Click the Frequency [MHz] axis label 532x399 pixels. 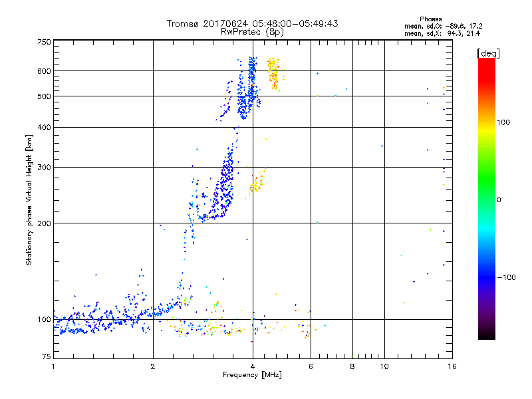point(252,376)
